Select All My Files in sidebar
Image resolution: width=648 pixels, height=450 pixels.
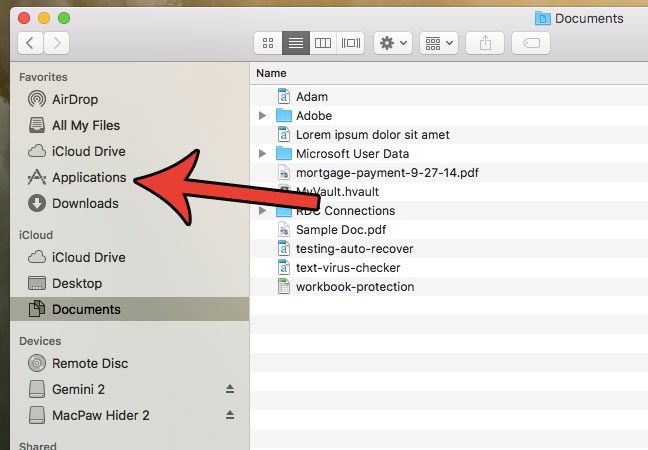[85, 125]
